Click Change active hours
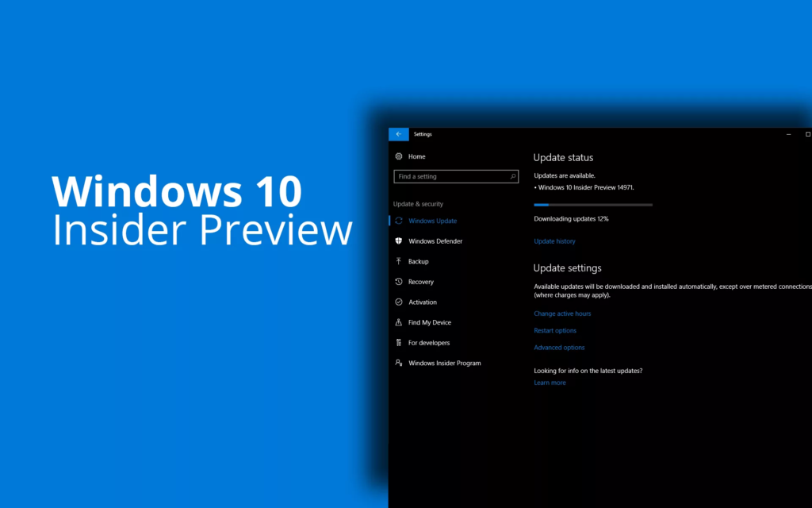Viewport: 812px width, 508px height. click(x=562, y=314)
